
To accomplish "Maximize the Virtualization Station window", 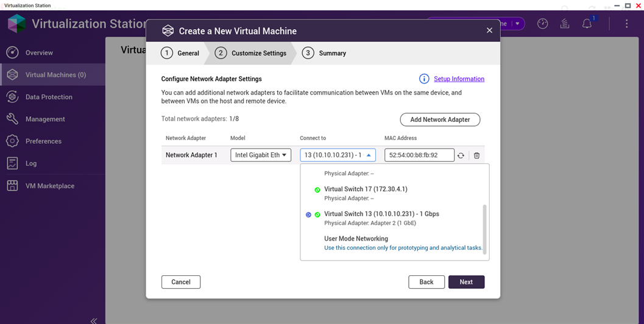I will (x=628, y=5).
